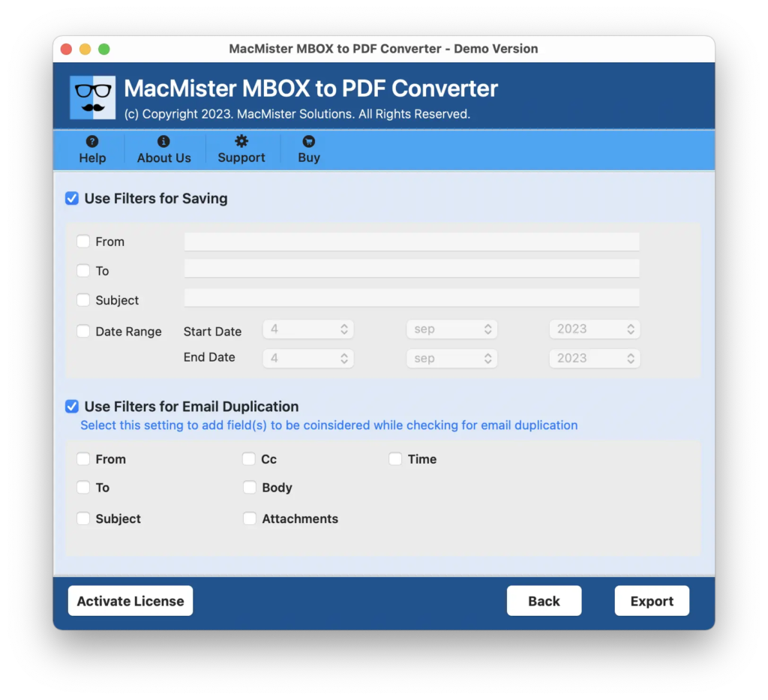Click the Activate License button
Image resolution: width=768 pixels, height=700 pixels.
coord(130,601)
